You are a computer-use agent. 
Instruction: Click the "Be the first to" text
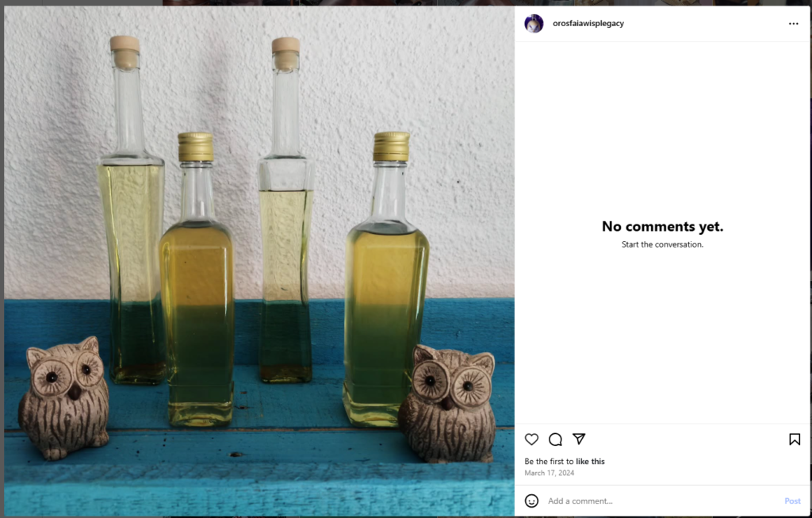point(549,462)
